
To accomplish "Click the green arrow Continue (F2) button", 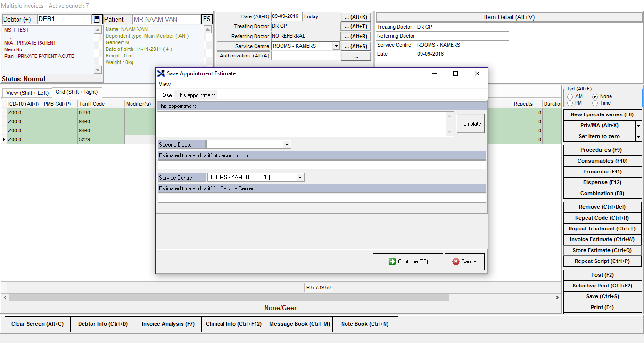I will (x=408, y=261).
